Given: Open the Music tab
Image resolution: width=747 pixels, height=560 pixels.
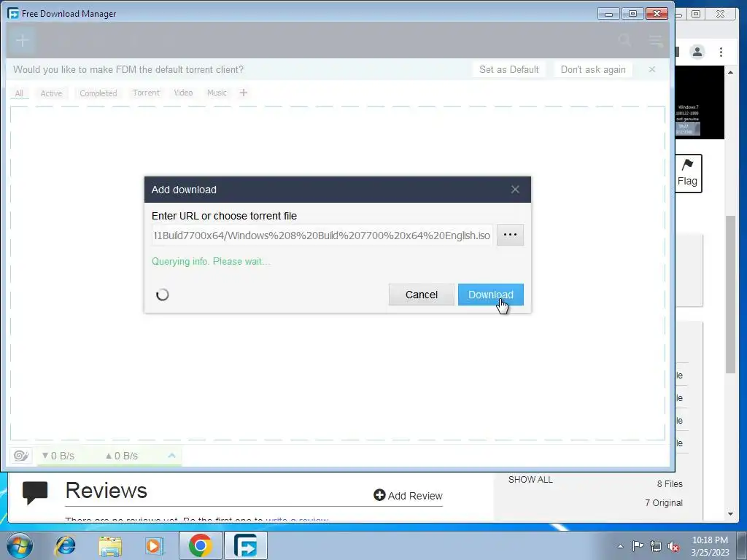Looking at the screenshot, I should [x=217, y=93].
